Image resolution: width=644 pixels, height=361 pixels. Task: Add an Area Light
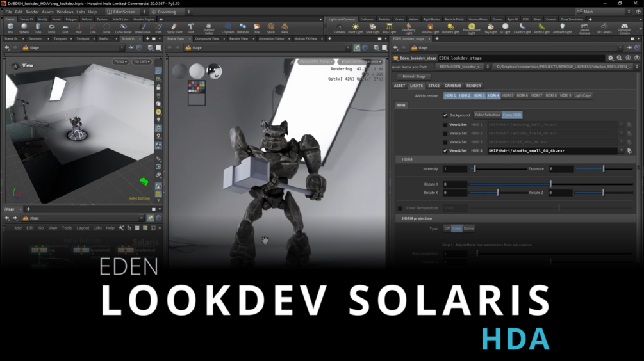click(389, 28)
